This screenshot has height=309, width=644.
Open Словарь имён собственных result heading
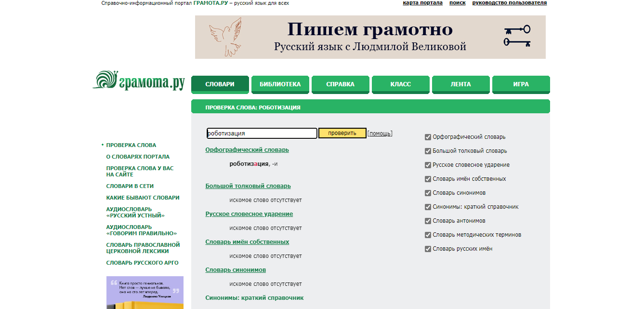coord(247,242)
